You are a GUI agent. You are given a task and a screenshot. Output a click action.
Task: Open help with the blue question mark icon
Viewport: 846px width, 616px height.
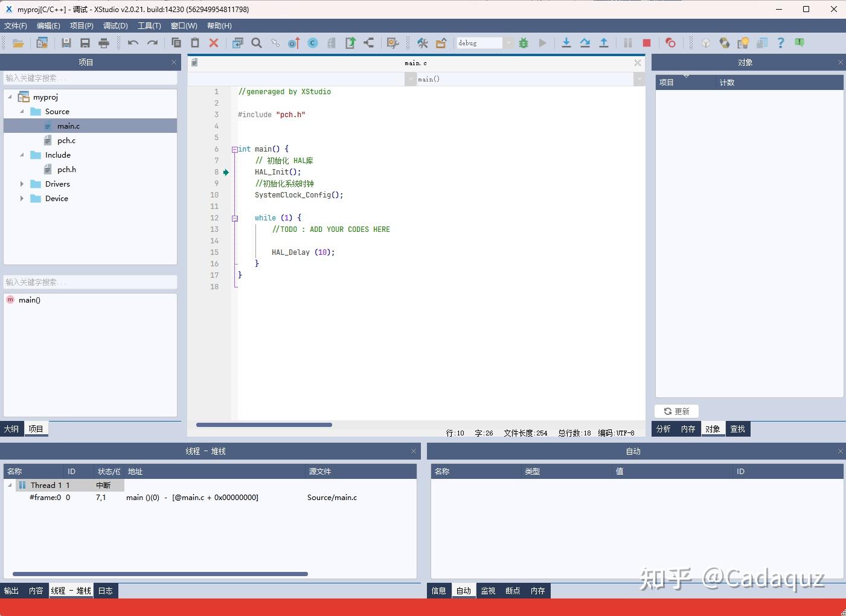tap(781, 43)
